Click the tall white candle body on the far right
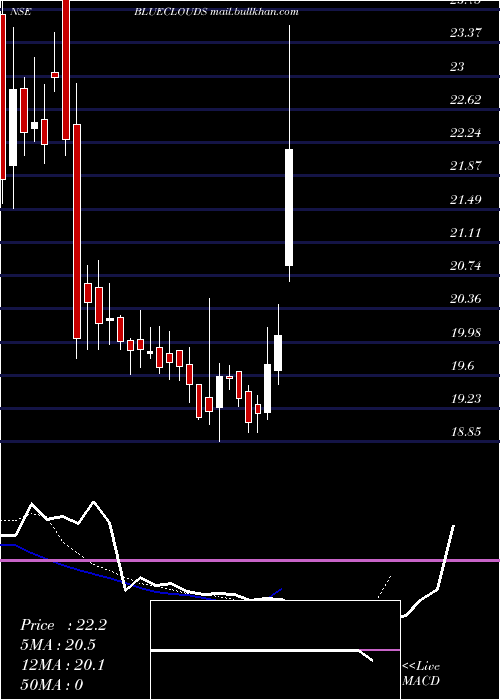This screenshot has width=500, height=700. [289, 208]
